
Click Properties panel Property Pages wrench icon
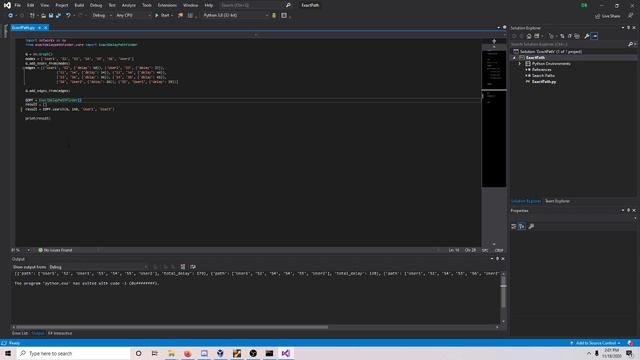coord(531,227)
